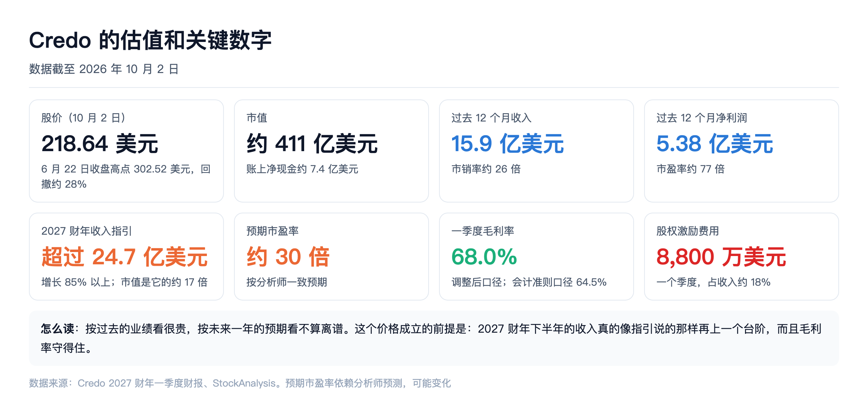Click the bold '怎么读' heading
This screenshot has height=405, width=868.
point(57,329)
